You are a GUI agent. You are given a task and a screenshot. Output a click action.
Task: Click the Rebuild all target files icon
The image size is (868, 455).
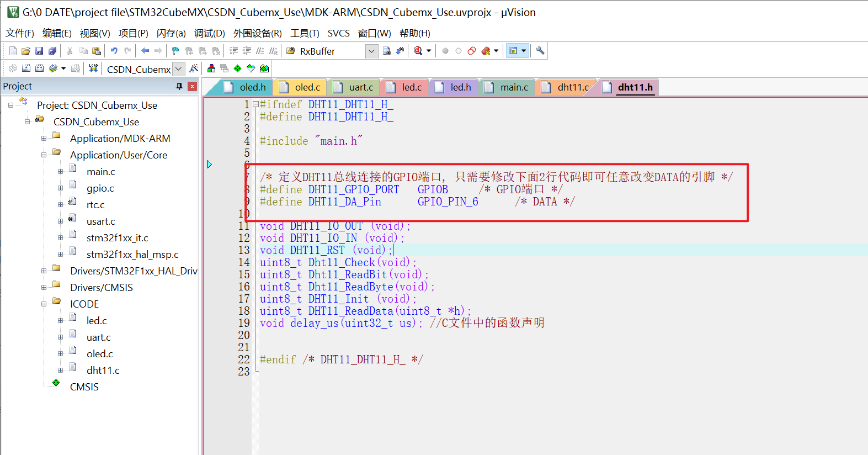pyautogui.click(x=39, y=68)
